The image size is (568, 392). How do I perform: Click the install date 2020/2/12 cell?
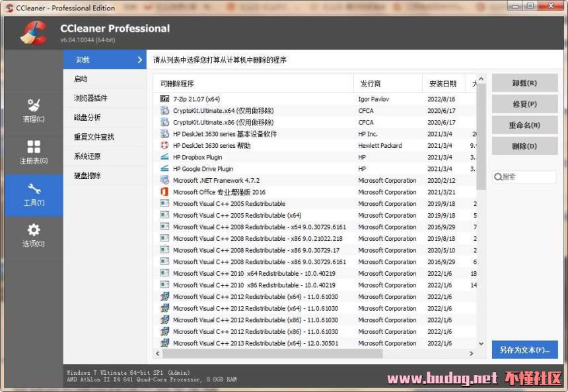pos(441,180)
